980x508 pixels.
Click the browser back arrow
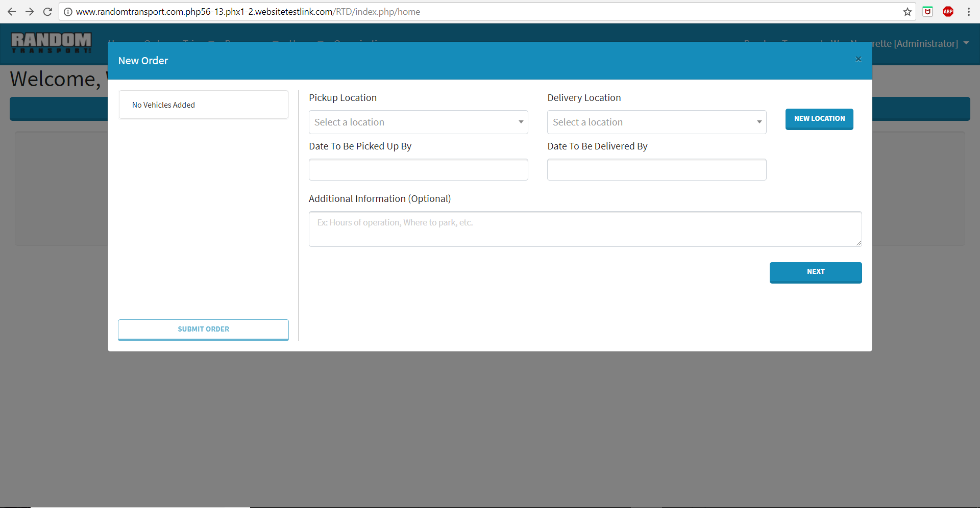pyautogui.click(x=12, y=12)
